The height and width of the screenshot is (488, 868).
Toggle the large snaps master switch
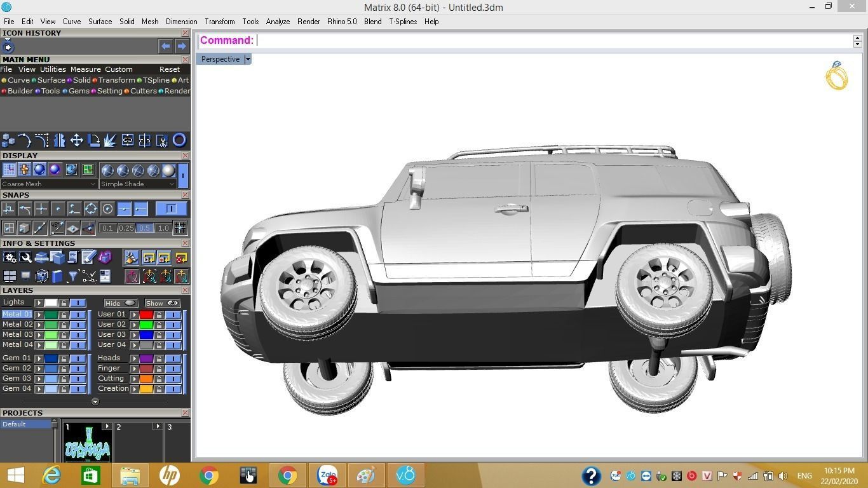coord(171,209)
